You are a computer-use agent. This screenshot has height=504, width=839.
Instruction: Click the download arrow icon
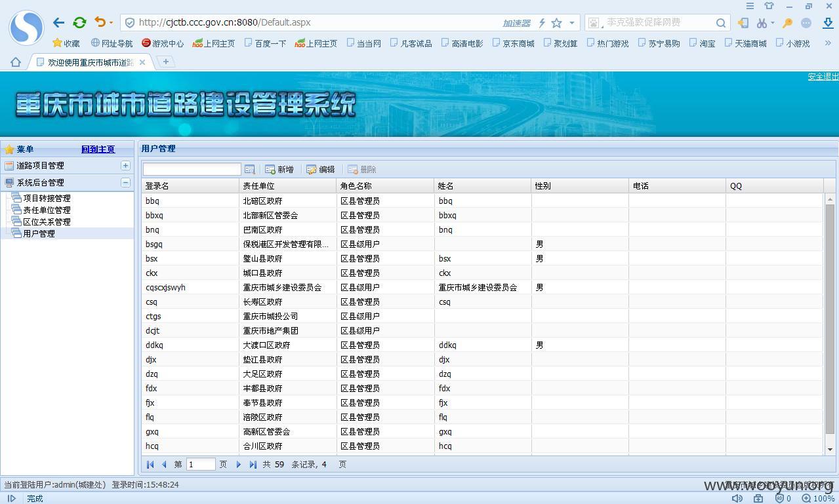828,23
